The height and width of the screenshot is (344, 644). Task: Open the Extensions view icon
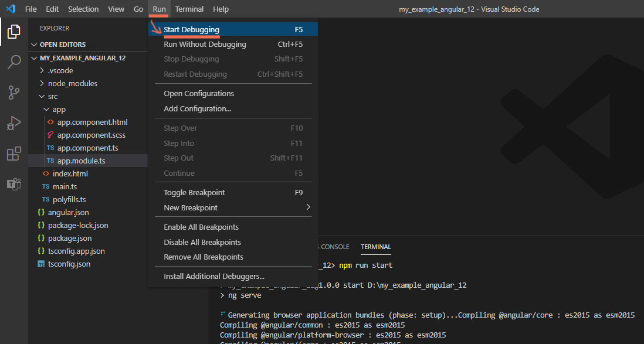click(x=13, y=154)
